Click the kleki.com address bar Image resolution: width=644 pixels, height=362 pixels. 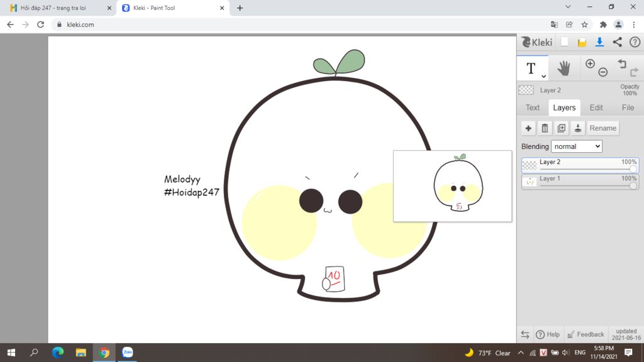300,25
